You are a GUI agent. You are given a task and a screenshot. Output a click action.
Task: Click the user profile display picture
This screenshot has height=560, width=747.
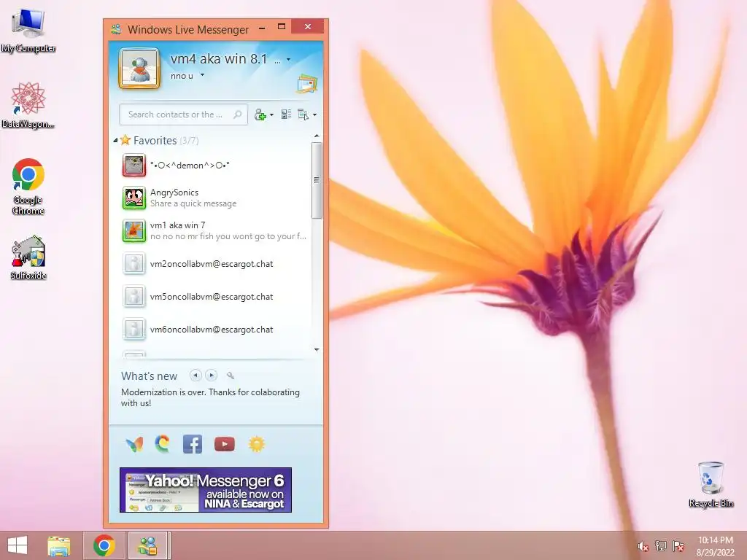(x=139, y=69)
